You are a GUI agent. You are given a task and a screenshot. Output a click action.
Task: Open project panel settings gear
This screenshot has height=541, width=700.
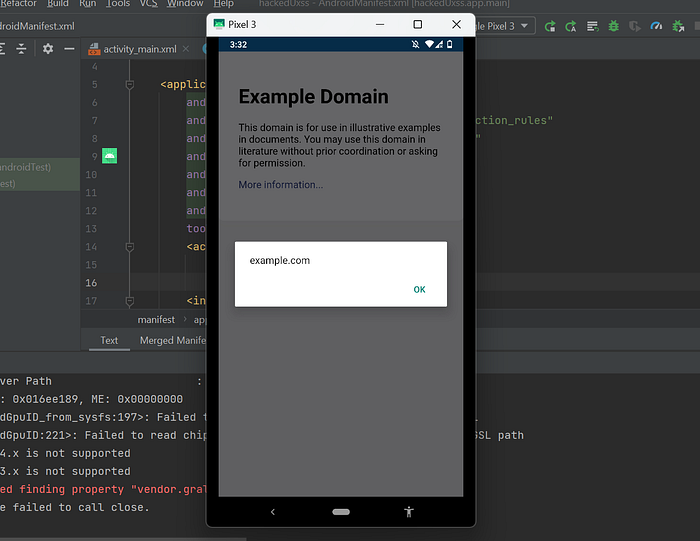[x=47, y=48]
